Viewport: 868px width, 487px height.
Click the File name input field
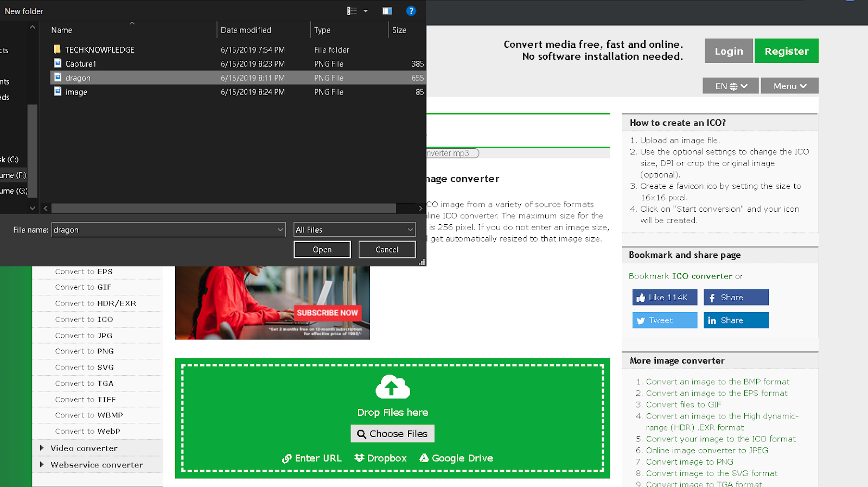click(x=165, y=230)
